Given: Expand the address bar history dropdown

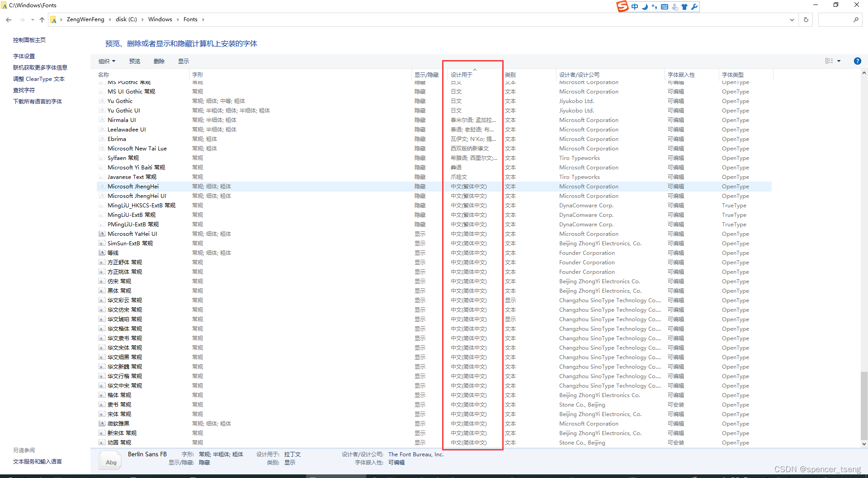Looking at the screenshot, I should click(x=792, y=19).
